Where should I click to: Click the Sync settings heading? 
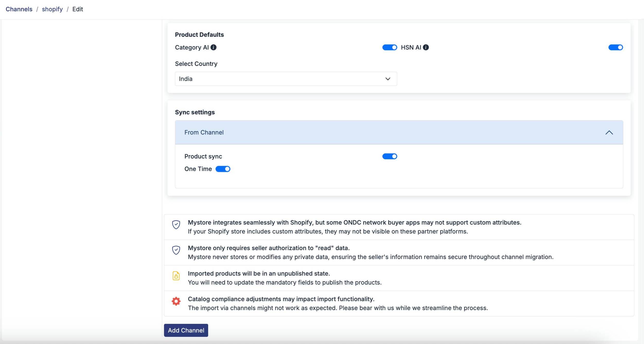point(195,112)
